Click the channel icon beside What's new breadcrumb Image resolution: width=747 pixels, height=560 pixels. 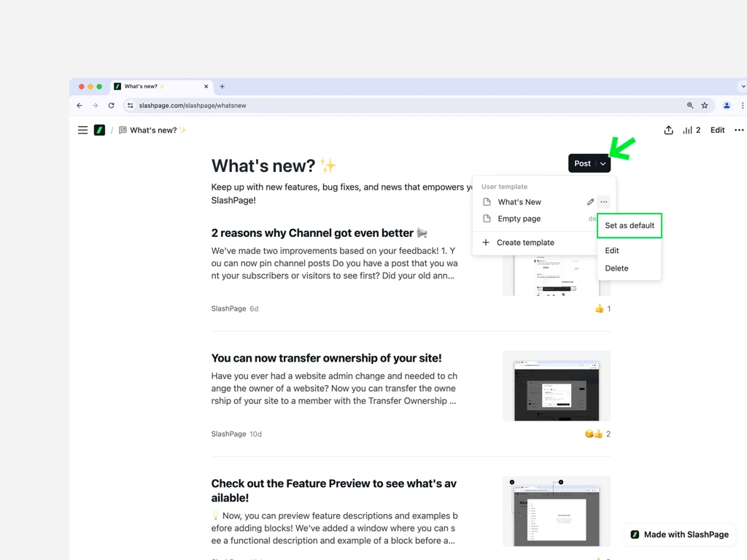[x=123, y=130]
